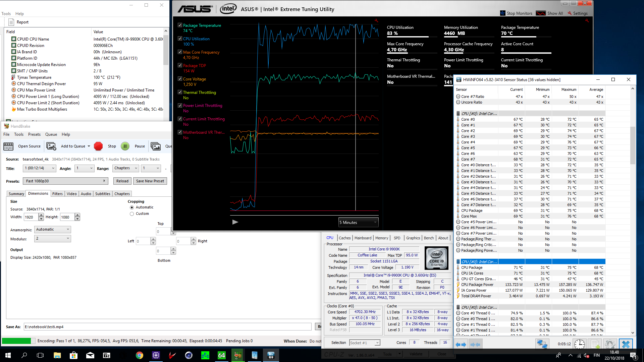The width and height of the screenshot is (644, 362).
Task: Toggle Max Core Frequency checkbox
Action: coord(180,52)
